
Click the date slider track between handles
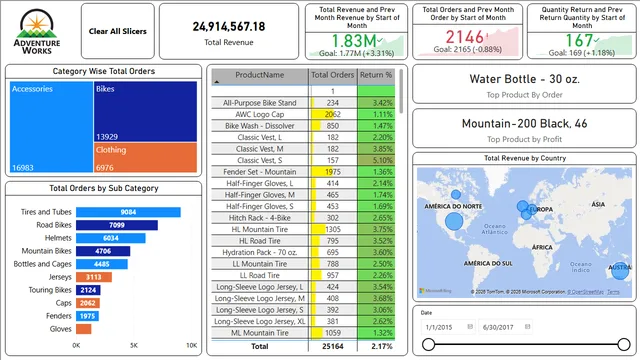coord(526,344)
